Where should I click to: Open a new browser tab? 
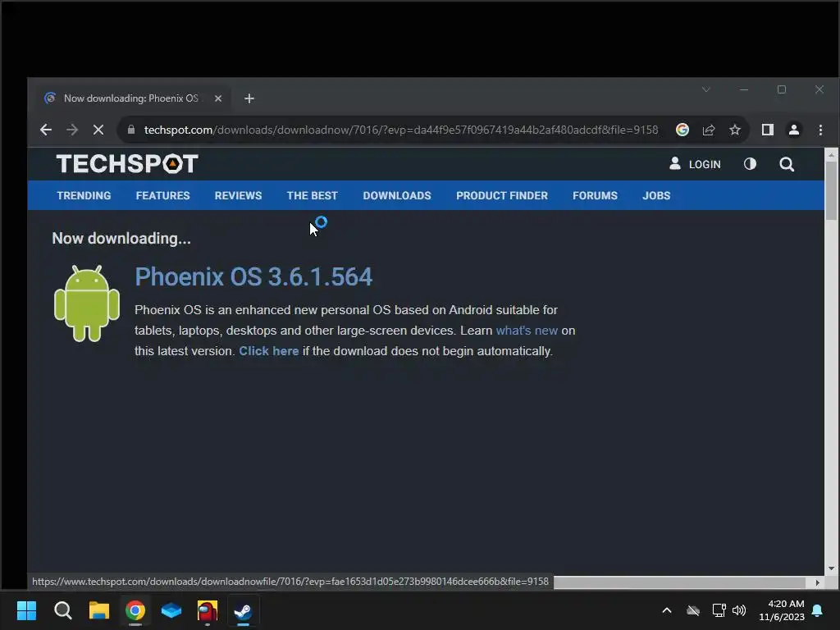coord(249,98)
